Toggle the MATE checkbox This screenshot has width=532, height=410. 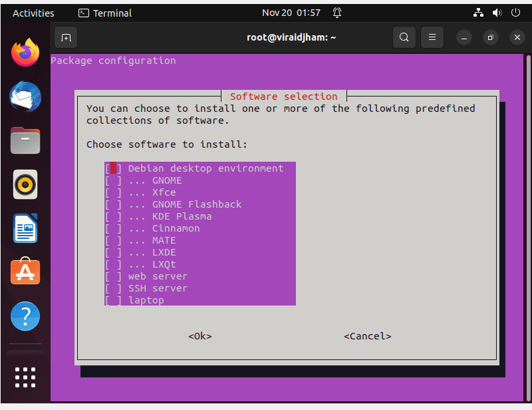[113, 240]
